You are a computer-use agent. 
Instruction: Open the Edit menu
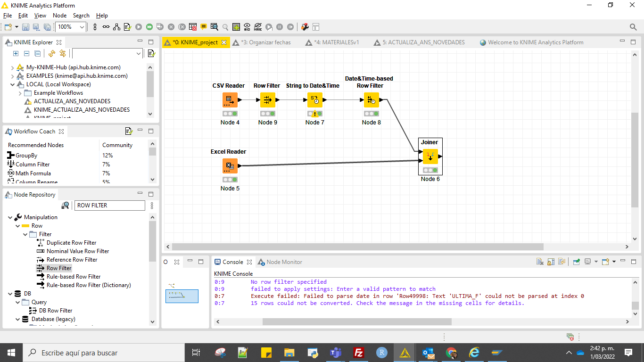23,16
